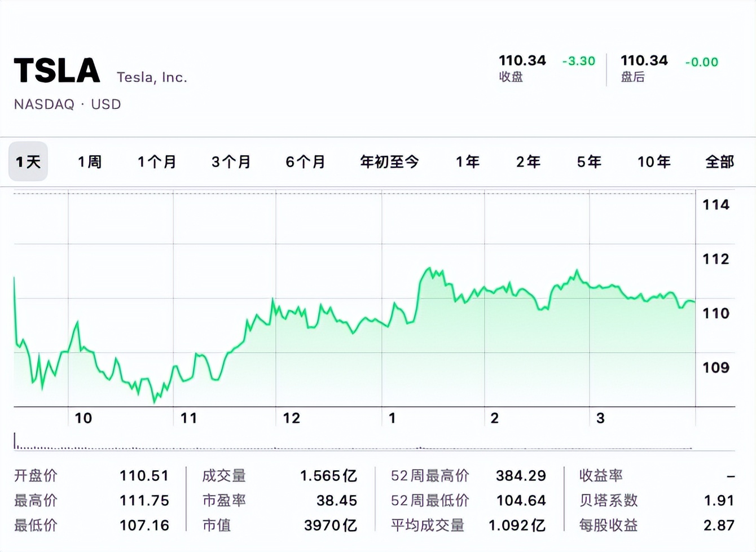The height and width of the screenshot is (552, 756).
Task: Click the 盘后 after-hours price
Action: (644, 60)
